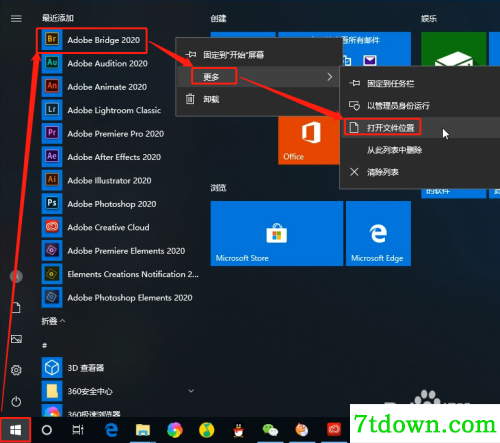This screenshot has width=500, height=443.
Task: Open the yellow music app taskbar icon
Action: [x=206, y=430]
